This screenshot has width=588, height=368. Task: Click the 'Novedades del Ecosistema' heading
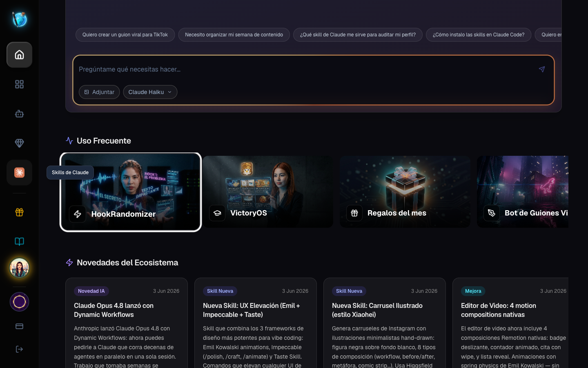[127, 263]
